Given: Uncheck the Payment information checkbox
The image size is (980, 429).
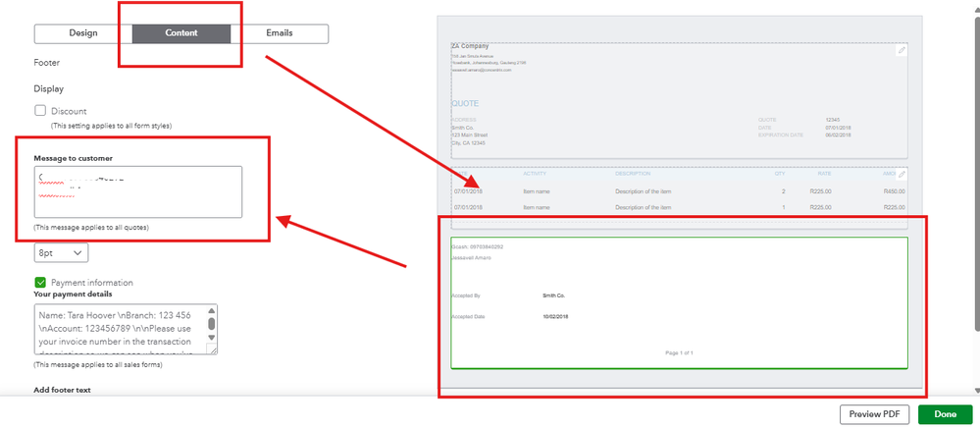Looking at the screenshot, I should (40, 283).
